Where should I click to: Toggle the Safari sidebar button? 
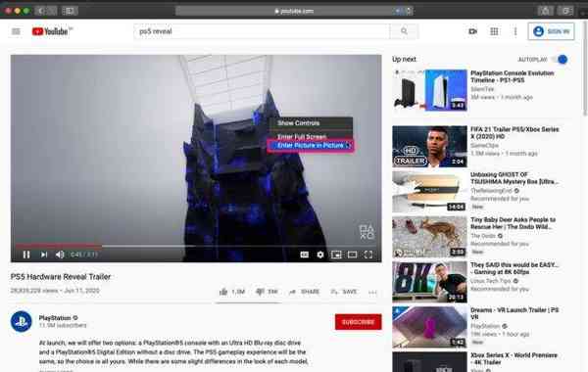[x=70, y=11]
